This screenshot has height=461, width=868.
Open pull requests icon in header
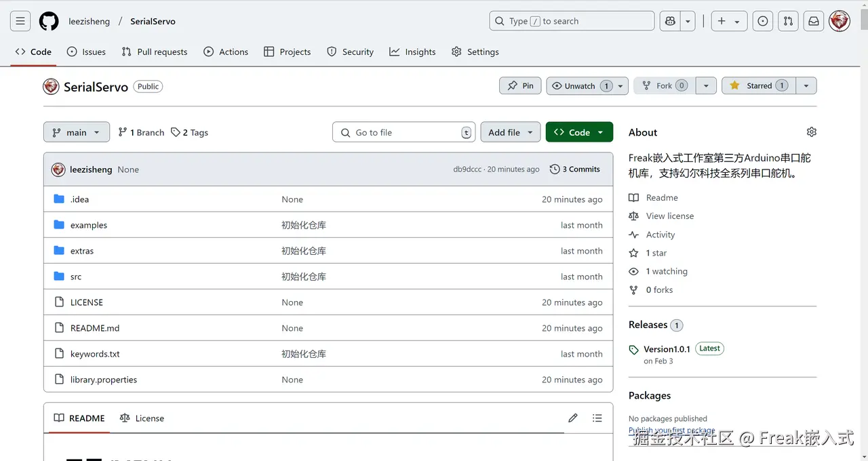788,21
